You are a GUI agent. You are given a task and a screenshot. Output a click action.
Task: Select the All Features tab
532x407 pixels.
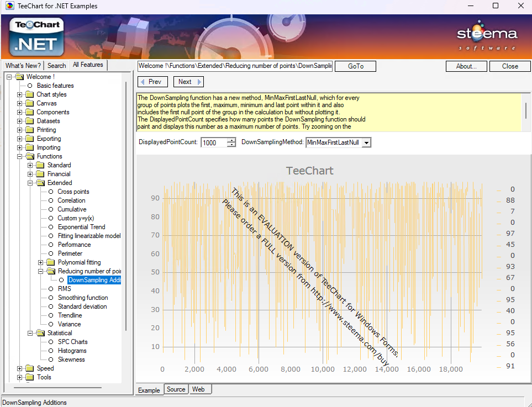[88, 65]
